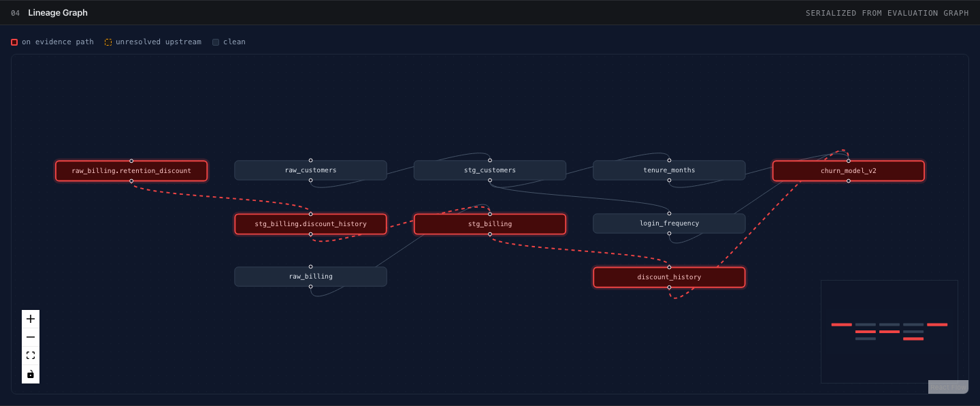Screen dimensions: 980x406
Task: Select the raw_customers node
Action: pos(310,170)
